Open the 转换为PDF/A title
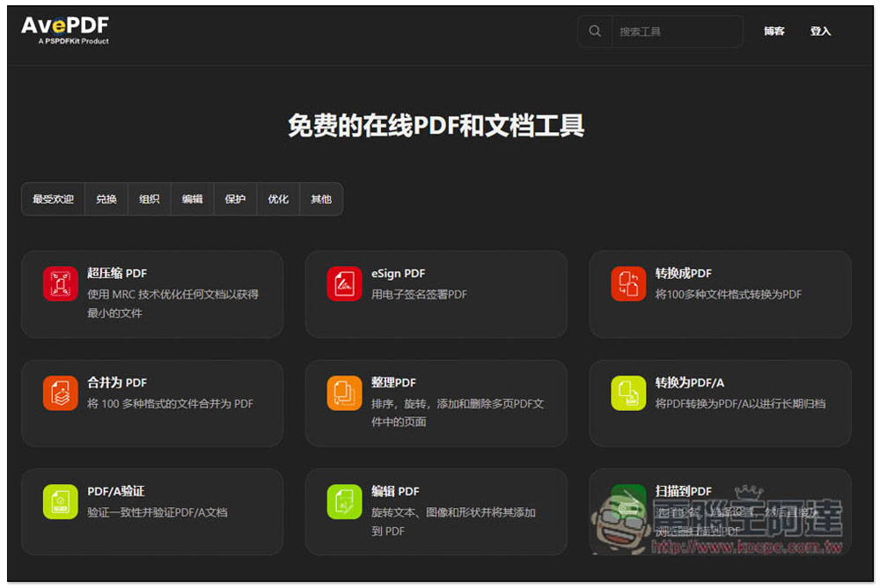Screen dimensions: 880x588 click(x=689, y=383)
